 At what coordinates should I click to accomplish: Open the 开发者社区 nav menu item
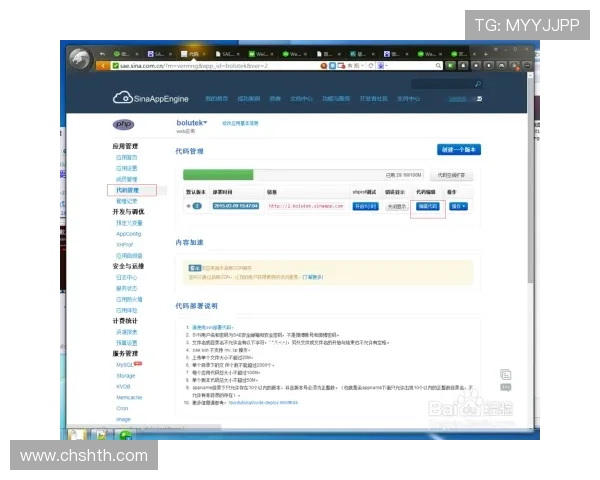[373, 99]
